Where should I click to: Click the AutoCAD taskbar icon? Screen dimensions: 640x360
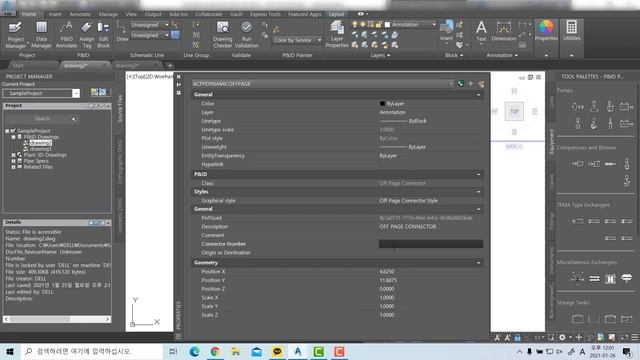[x=298, y=351]
